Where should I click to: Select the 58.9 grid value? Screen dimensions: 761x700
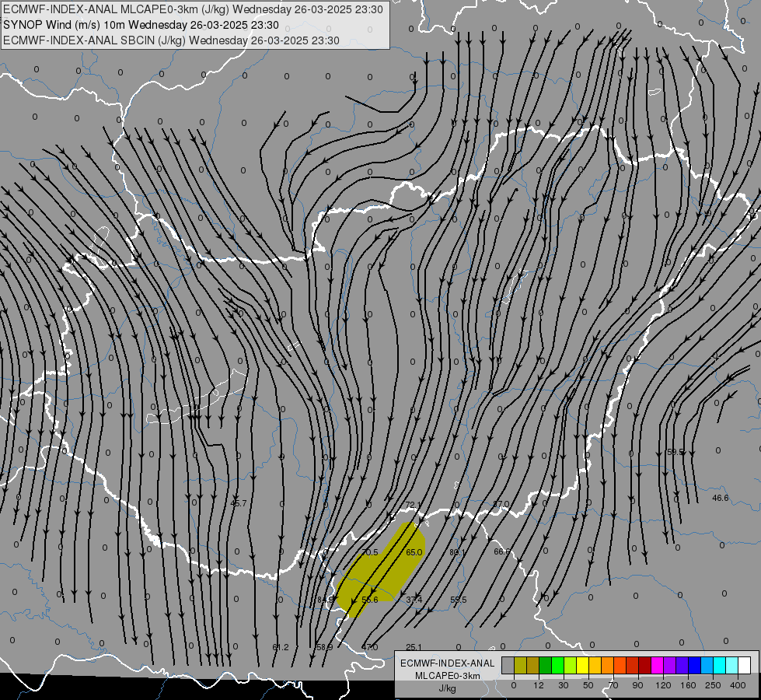[325, 647]
